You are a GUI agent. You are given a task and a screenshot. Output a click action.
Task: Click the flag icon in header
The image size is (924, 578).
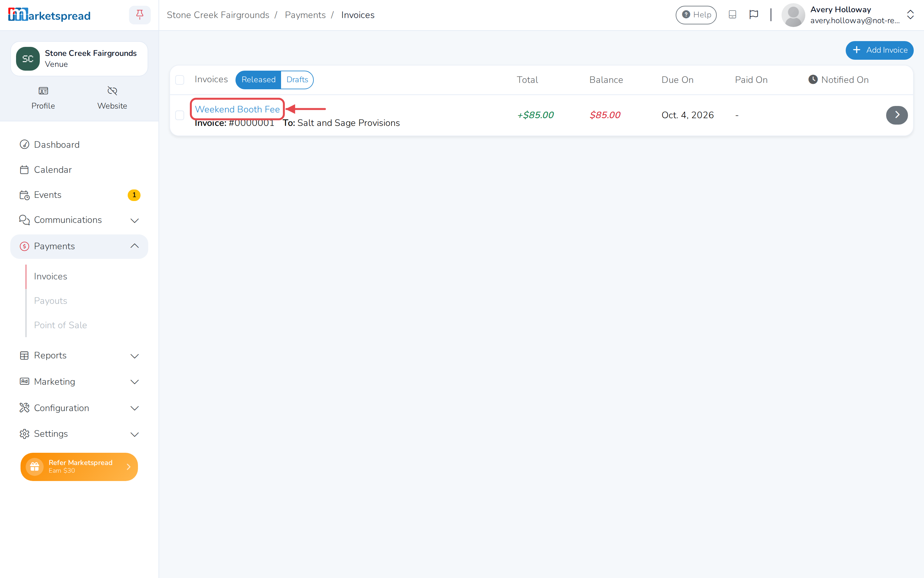coord(753,15)
